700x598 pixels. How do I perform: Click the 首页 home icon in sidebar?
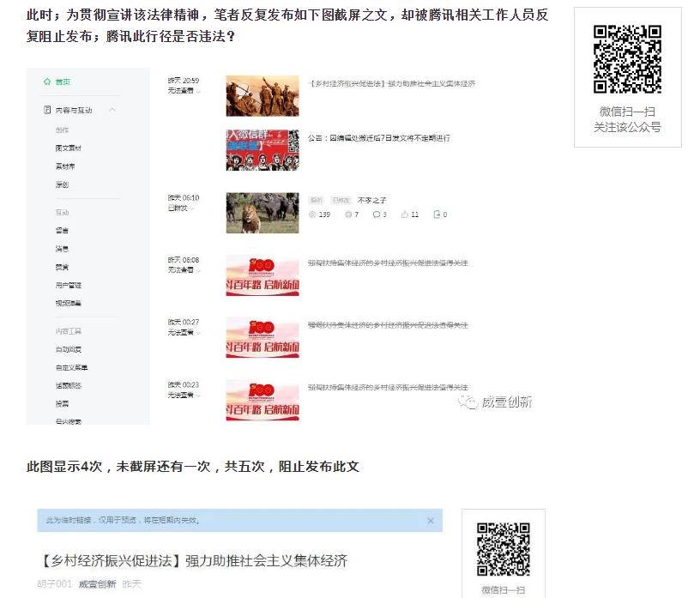tap(47, 82)
